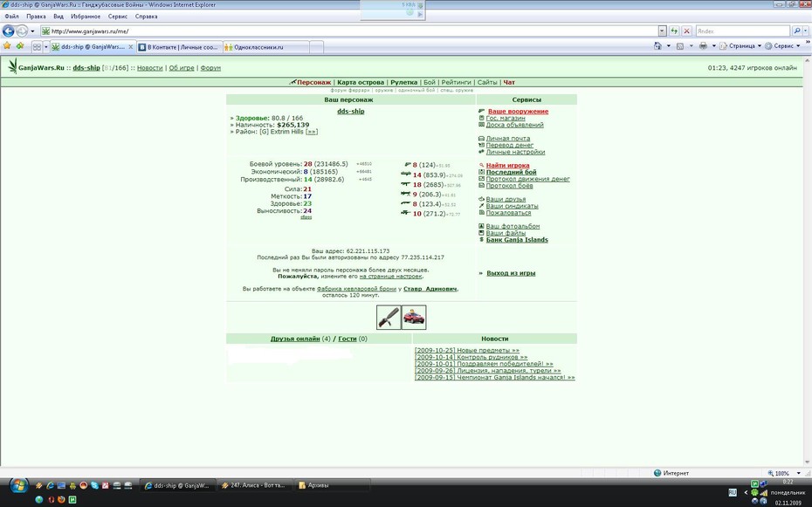Expand the tab list dropdown arrow
Image resolution: width=812 pixels, height=507 pixels.
45,47
